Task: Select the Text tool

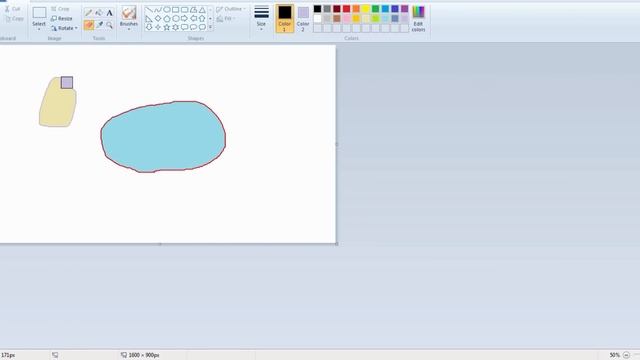Action: (x=109, y=13)
